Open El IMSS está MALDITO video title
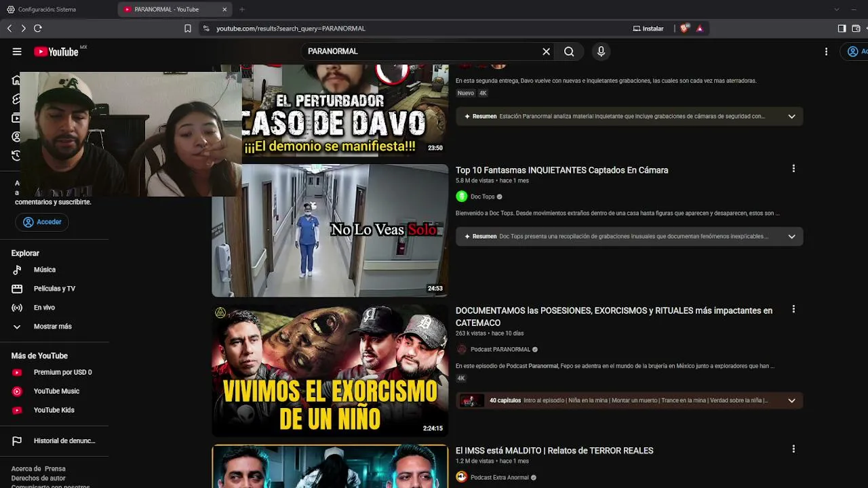Viewport: 868px width, 488px height. coord(555,451)
